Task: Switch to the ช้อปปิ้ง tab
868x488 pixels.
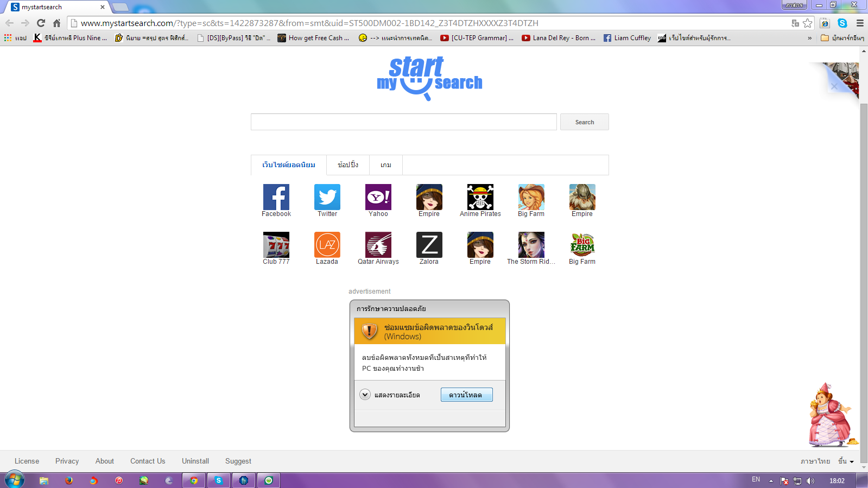Action: 348,165
